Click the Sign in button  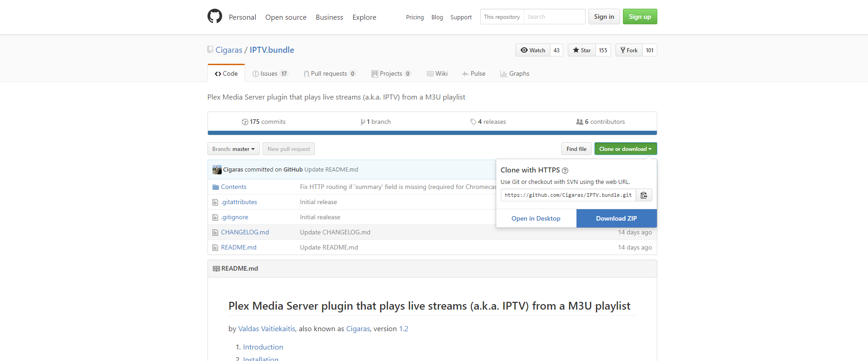[x=604, y=17]
